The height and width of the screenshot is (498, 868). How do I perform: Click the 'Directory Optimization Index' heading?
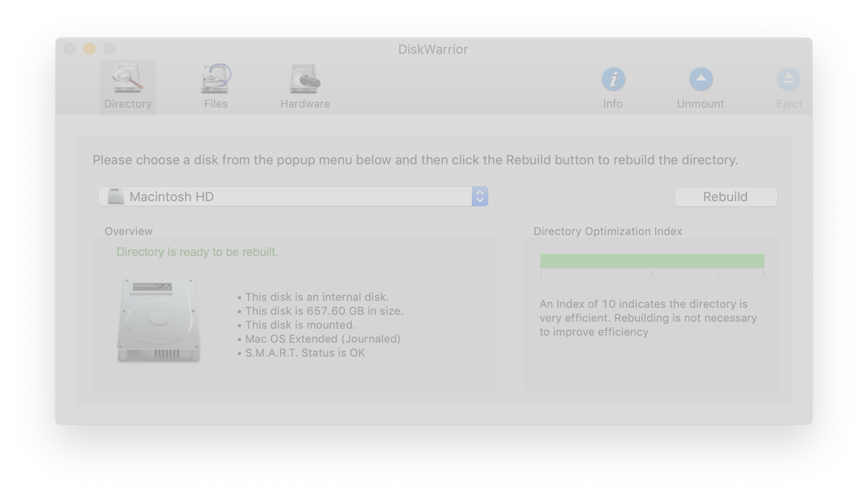[x=608, y=231]
